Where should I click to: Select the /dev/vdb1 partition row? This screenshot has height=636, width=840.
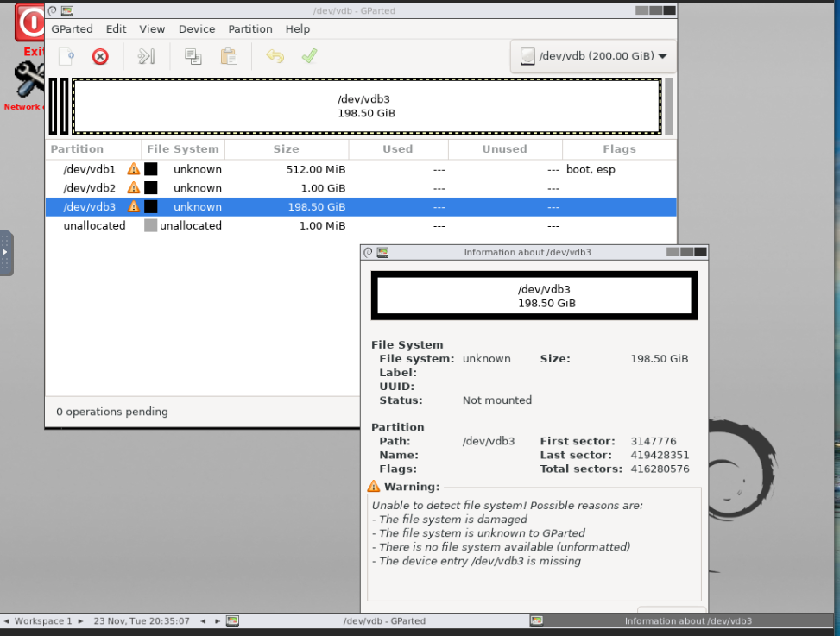(361, 169)
